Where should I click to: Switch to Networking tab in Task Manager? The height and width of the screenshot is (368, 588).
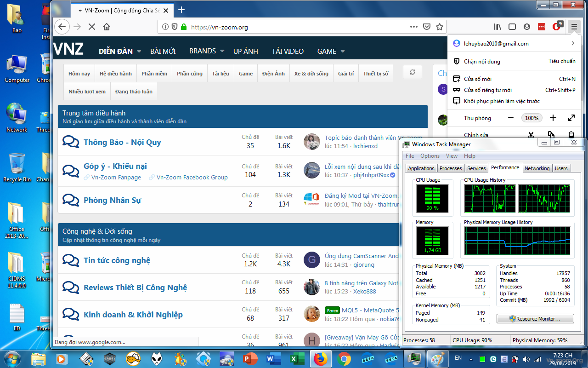537,168
